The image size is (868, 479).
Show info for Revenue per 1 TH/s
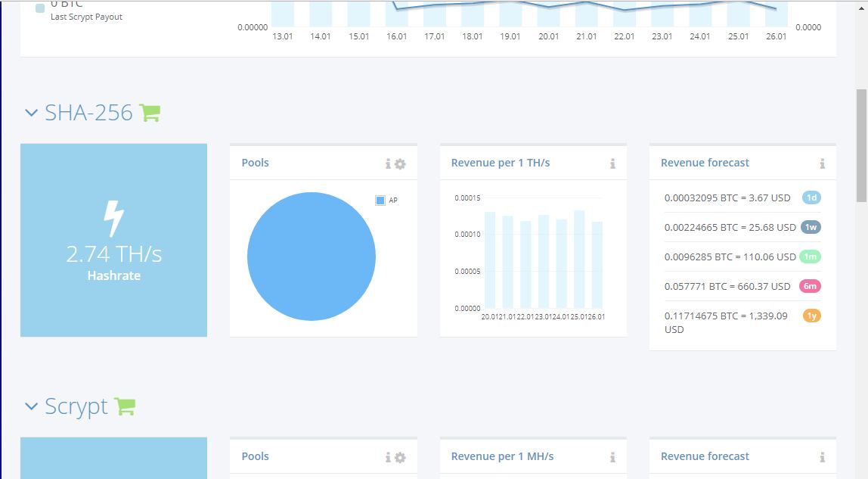[612, 164]
